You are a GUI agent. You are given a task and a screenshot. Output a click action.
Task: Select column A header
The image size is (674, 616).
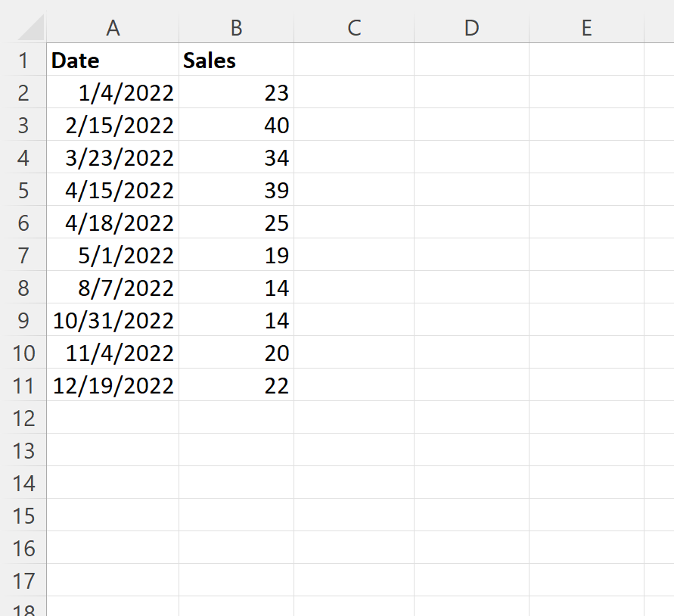point(113,28)
